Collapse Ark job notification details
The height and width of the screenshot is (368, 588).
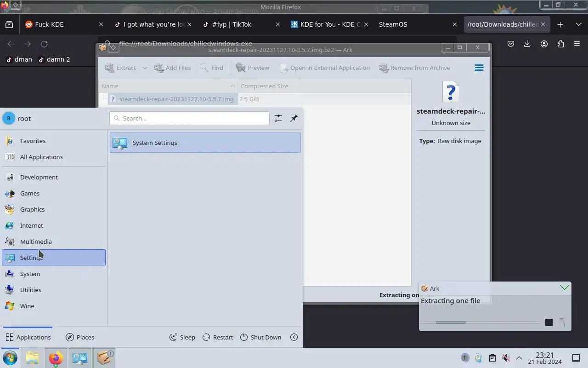(564, 288)
